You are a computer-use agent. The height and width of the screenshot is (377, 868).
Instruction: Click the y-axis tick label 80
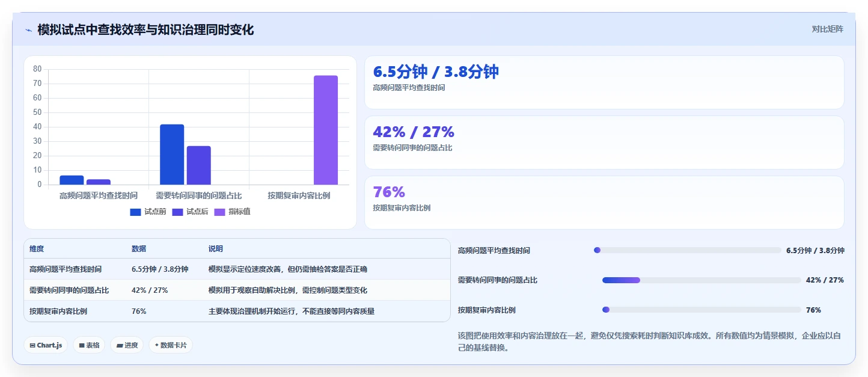pos(37,69)
